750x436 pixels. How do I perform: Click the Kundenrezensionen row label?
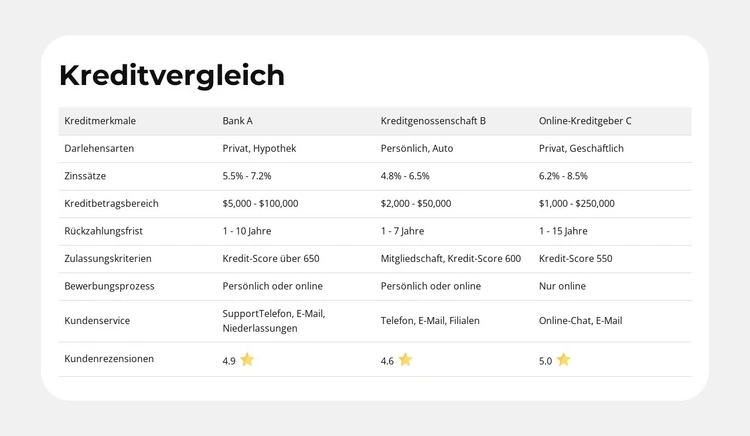point(109,358)
